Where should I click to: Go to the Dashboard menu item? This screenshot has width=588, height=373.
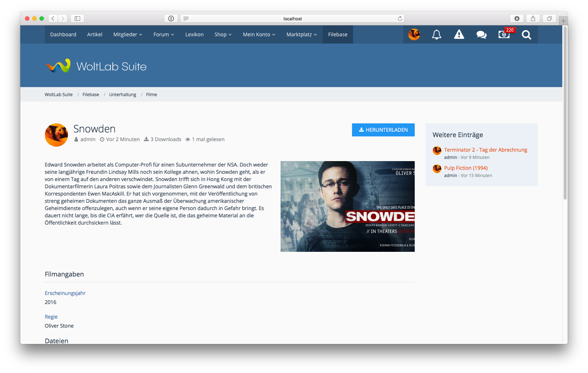click(63, 34)
